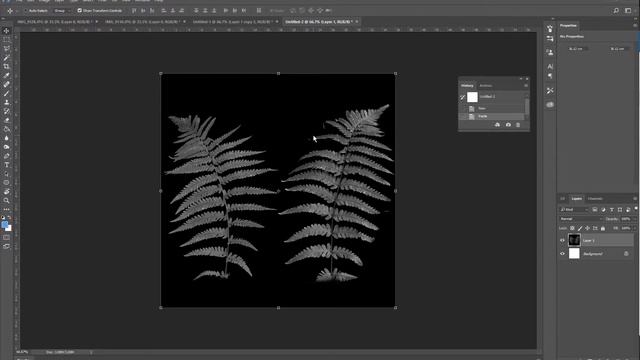The width and height of the screenshot is (640, 360).
Task: Hide the Background layer eye icon
Action: [x=562, y=254]
